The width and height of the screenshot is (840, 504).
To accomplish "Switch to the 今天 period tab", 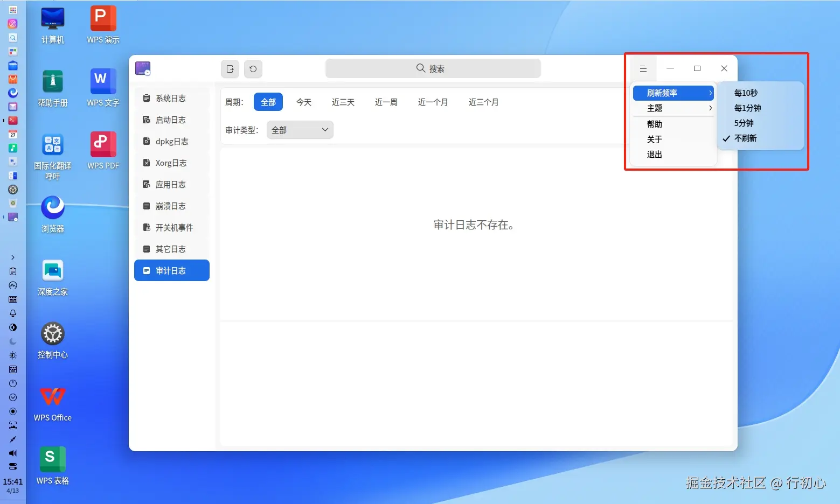I will click(x=304, y=102).
